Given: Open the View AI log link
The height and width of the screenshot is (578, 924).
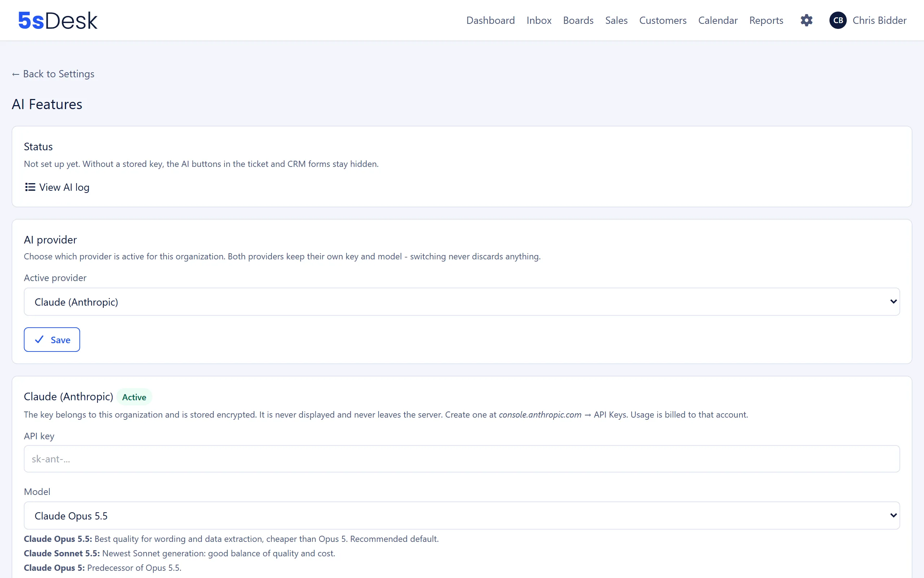Looking at the screenshot, I should click(x=57, y=187).
